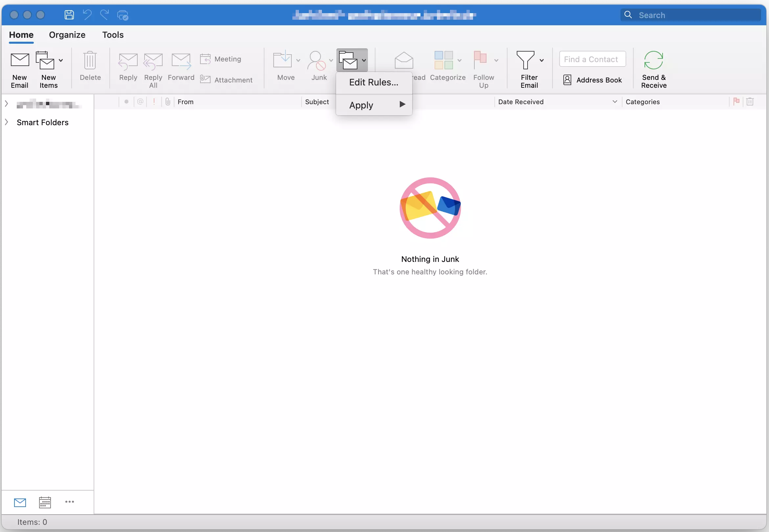The width and height of the screenshot is (769, 532).
Task: Open the Follow Up dropdown arrow
Action: pos(496,60)
